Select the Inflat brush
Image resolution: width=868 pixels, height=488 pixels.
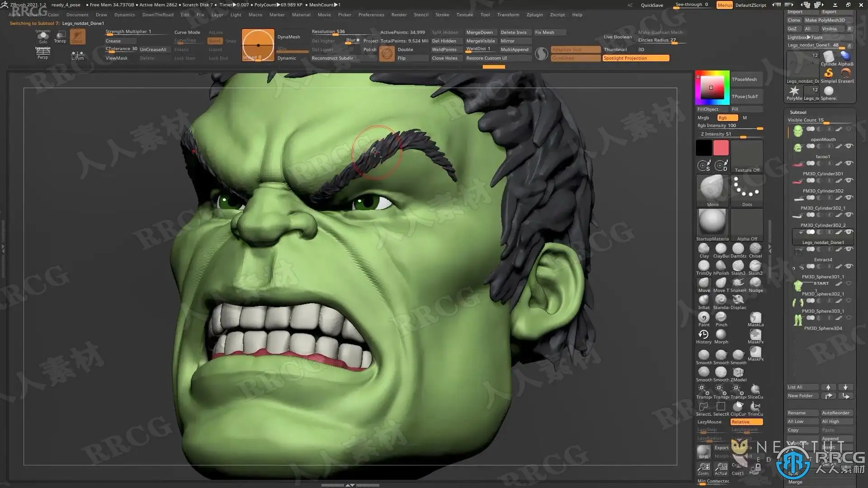704,302
